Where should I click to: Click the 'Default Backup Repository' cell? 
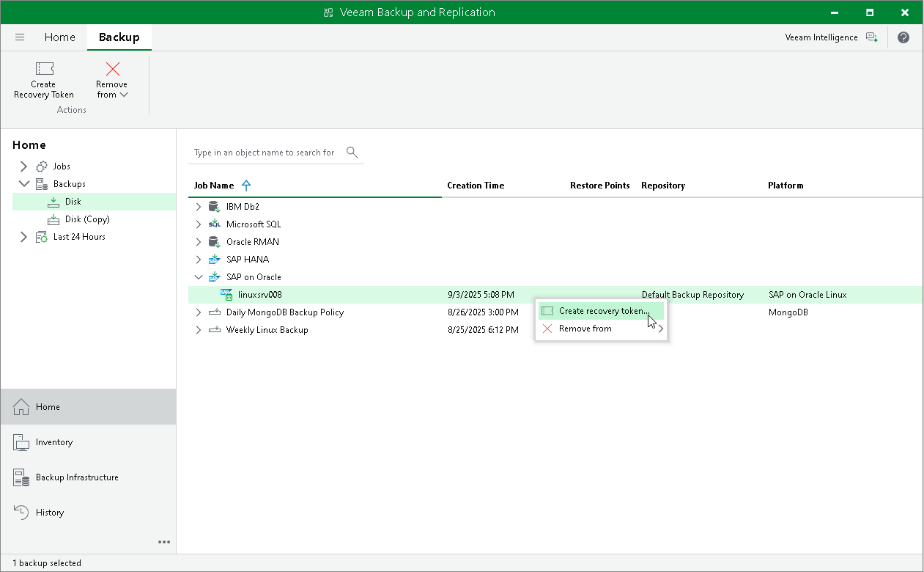[x=692, y=295]
